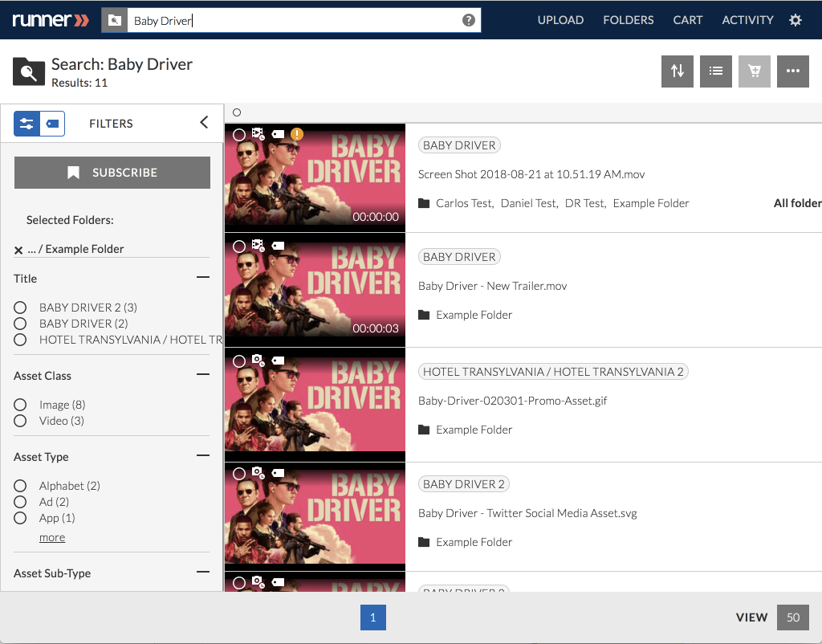Collapse the filters side panel
The width and height of the screenshot is (822, 644).
point(204,122)
